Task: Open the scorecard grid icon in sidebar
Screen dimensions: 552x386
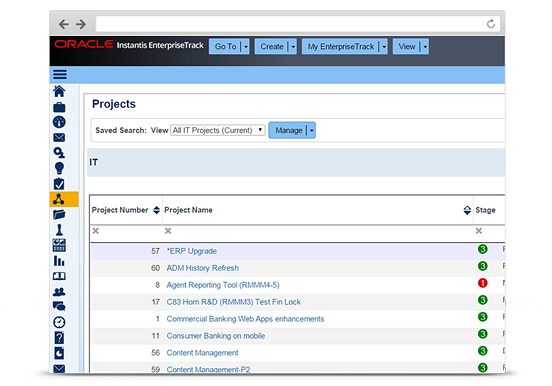Action: tap(59, 245)
